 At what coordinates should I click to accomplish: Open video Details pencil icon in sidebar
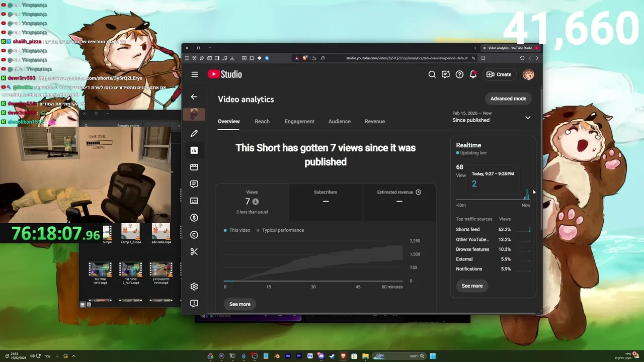pyautogui.click(x=194, y=133)
